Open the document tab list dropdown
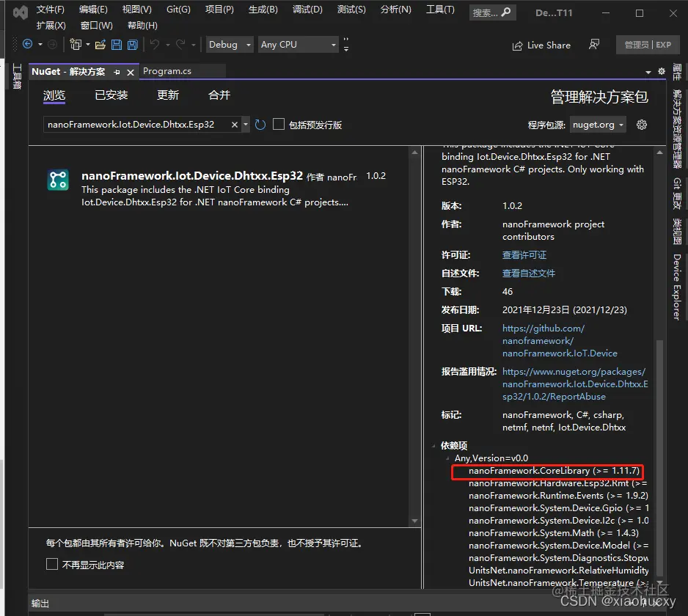This screenshot has width=688, height=616. [x=648, y=72]
